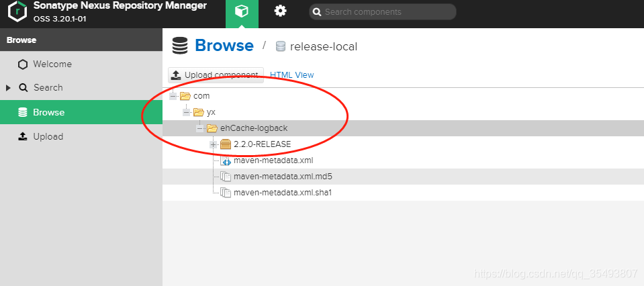Select maven-metadata.xml file
644x286 pixels.
point(273,160)
